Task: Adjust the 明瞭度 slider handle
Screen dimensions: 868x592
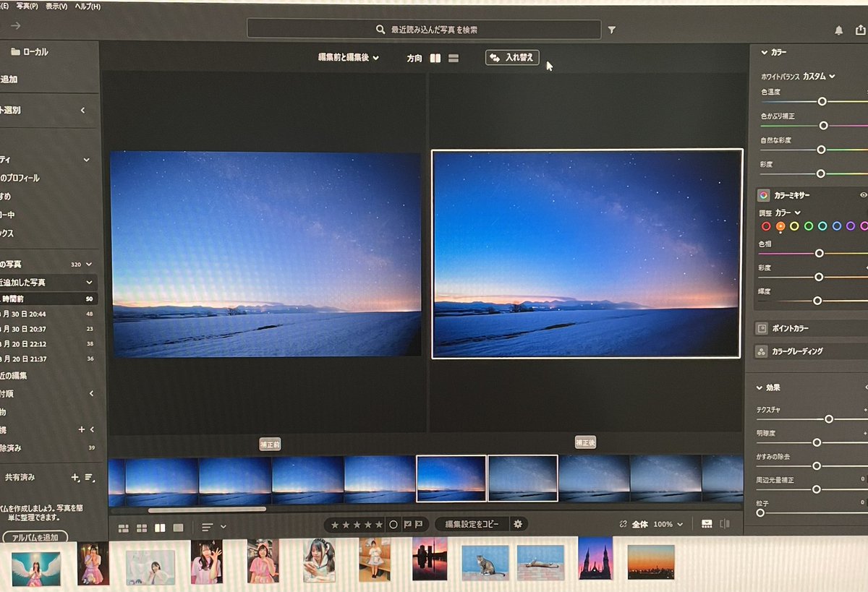Action: coord(817,442)
